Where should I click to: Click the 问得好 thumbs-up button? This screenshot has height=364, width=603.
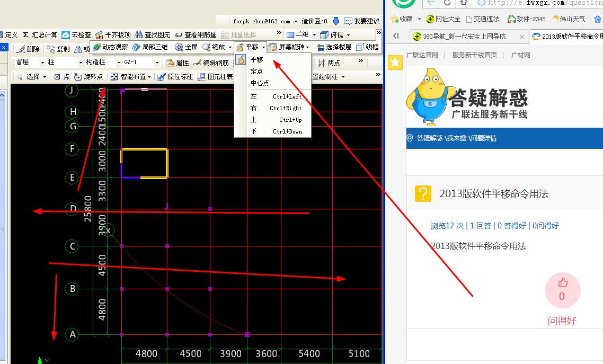(x=562, y=290)
